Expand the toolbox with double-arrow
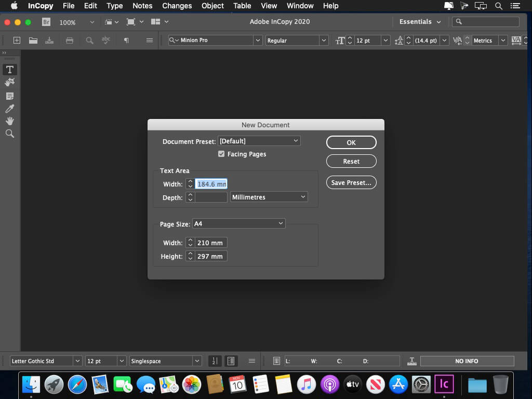 point(4,52)
